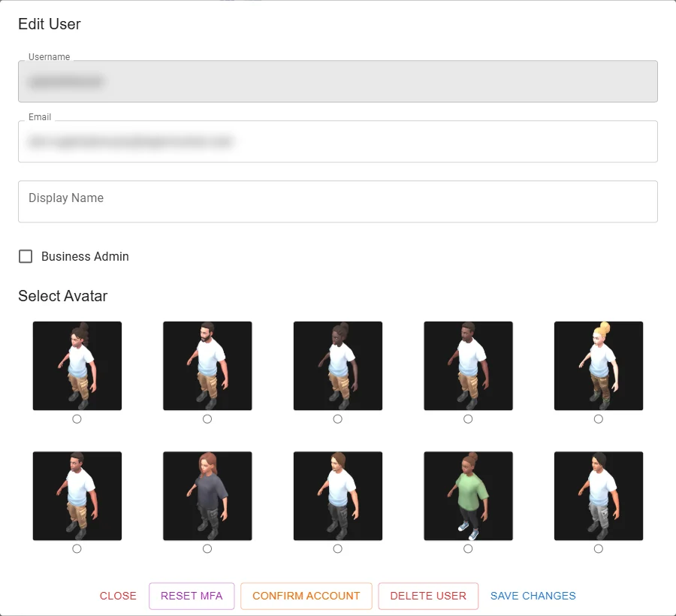Click the blonde bun avatar image

(x=599, y=366)
